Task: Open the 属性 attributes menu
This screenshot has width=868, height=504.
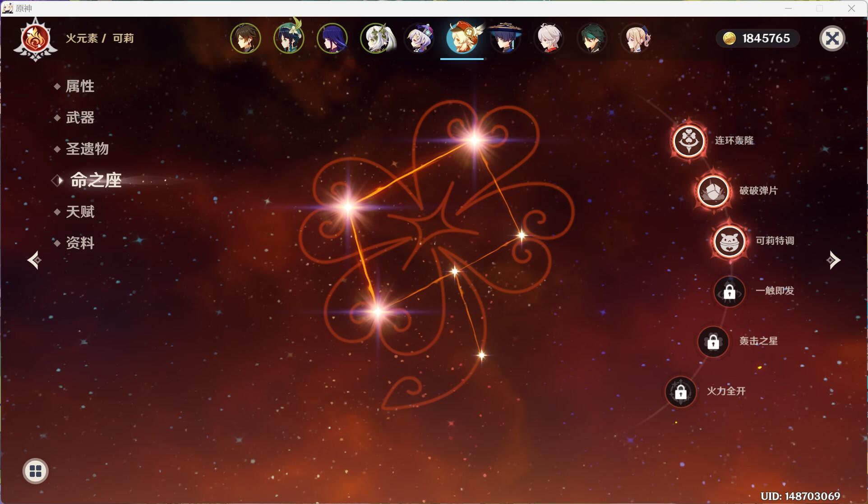Action: click(x=79, y=86)
